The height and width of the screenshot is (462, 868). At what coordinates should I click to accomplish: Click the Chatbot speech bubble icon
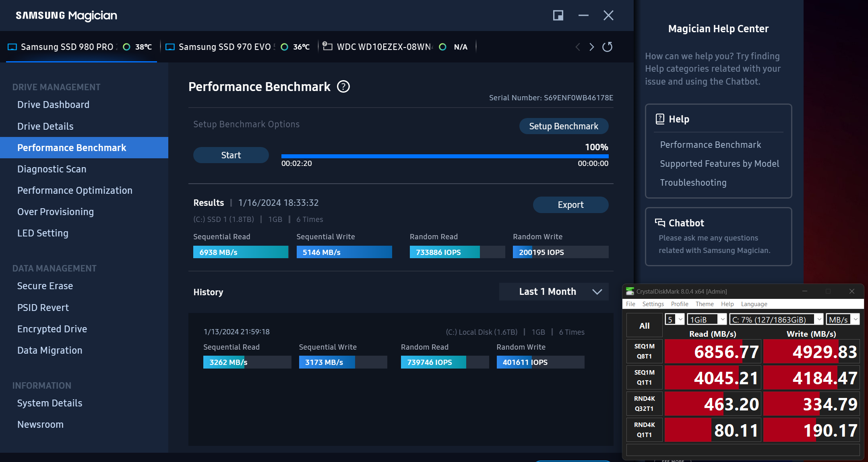coord(660,223)
